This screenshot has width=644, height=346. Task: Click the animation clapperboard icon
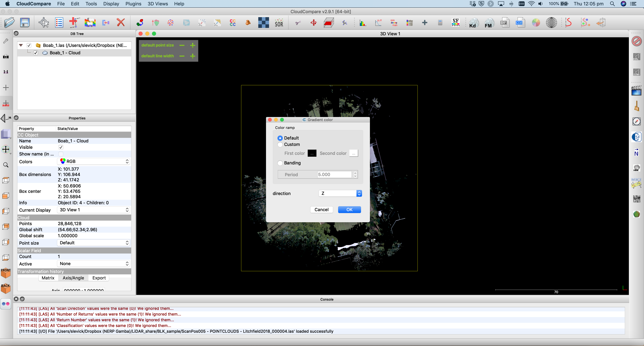[x=636, y=90]
